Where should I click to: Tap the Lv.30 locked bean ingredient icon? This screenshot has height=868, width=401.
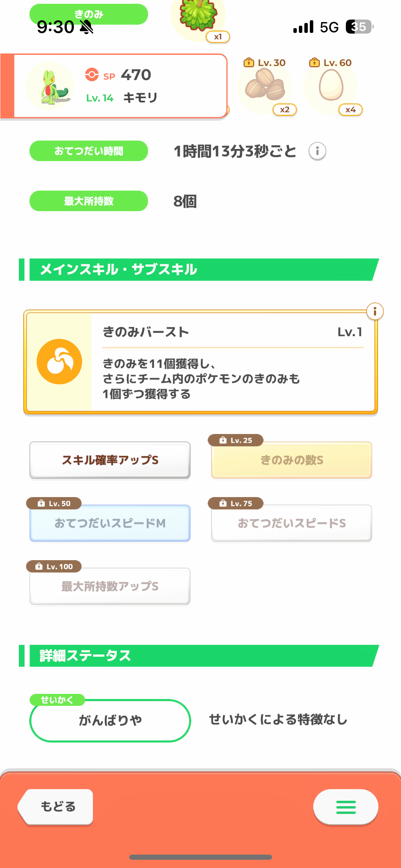pyautogui.click(x=265, y=85)
